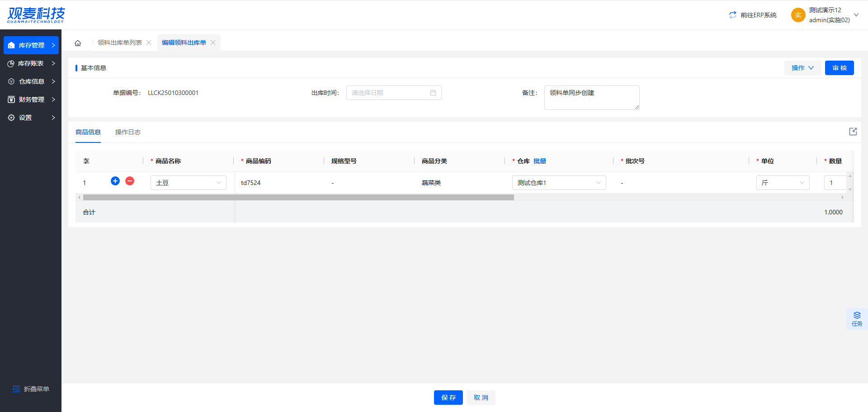
Task: Click the table vertical scrollbar up arrow
Action: tap(850, 175)
